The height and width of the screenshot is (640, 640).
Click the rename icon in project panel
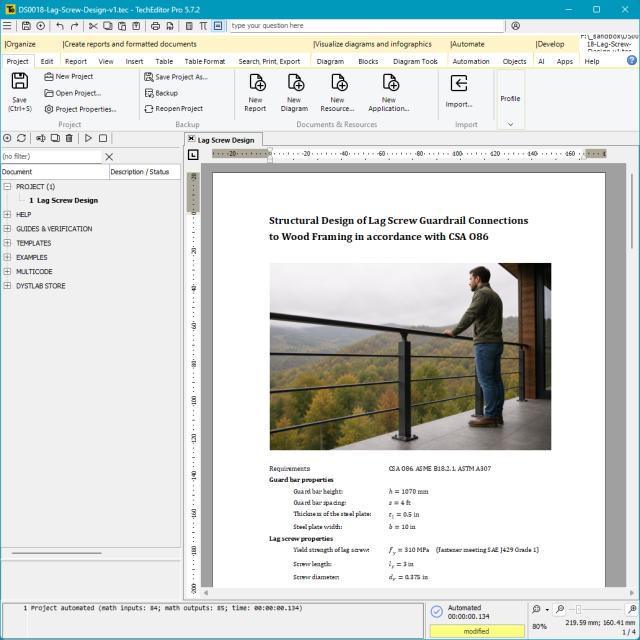pos(40,138)
